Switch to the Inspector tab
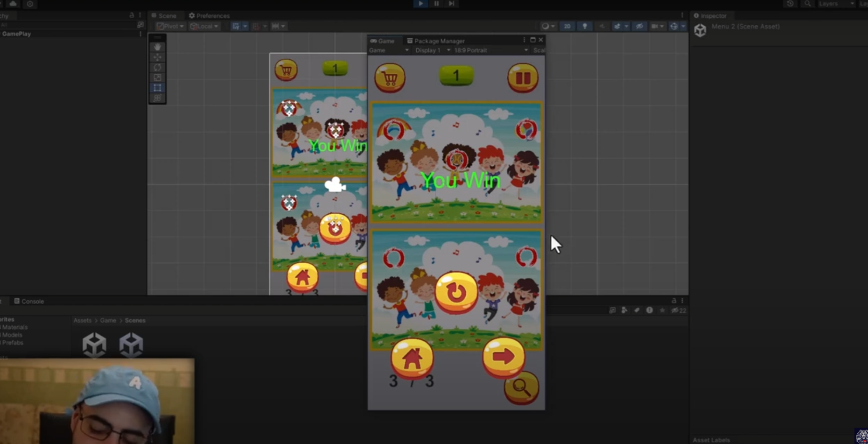 coord(710,16)
